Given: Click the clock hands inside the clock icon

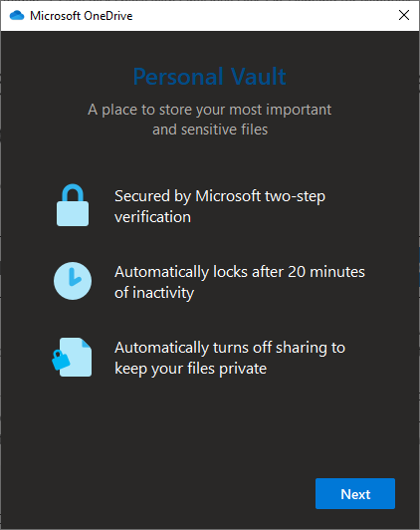Looking at the screenshot, I should (75, 278).
